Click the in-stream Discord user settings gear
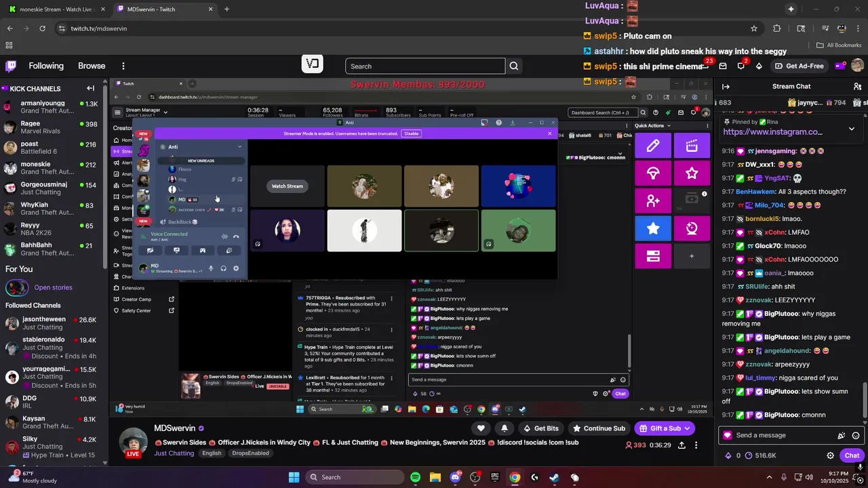868x488 pixels. coord(236,268)
